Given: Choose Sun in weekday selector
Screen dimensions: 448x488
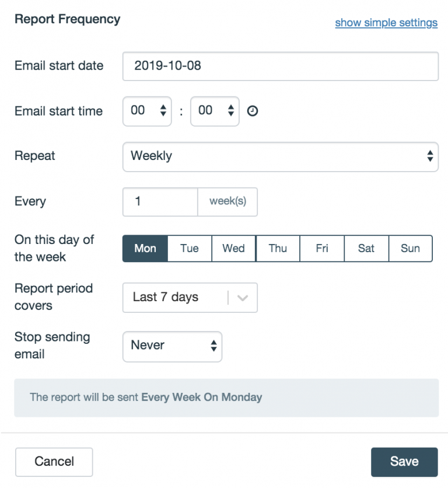Looking at the screenshot, I should coord(410,249).
